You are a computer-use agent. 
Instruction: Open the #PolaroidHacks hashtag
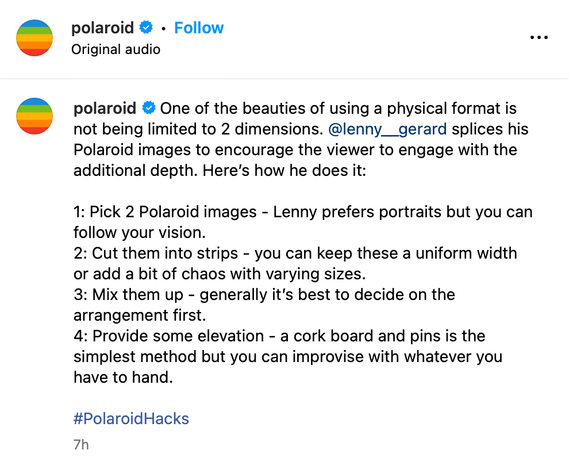click(x=131, y=419)
